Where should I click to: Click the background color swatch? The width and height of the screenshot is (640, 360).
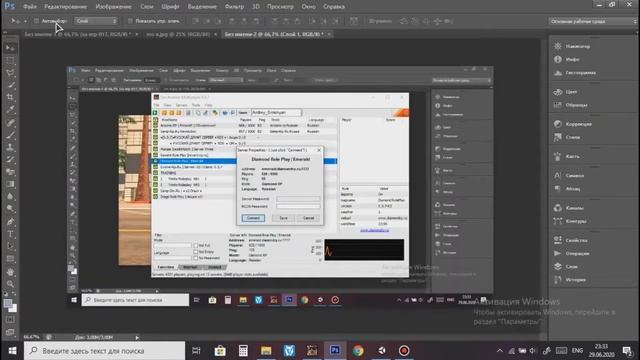(13, 309)
